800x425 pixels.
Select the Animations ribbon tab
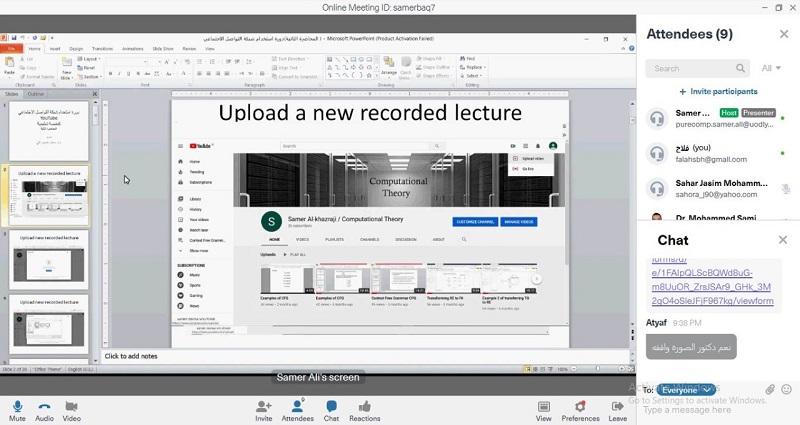coord(133,48)
